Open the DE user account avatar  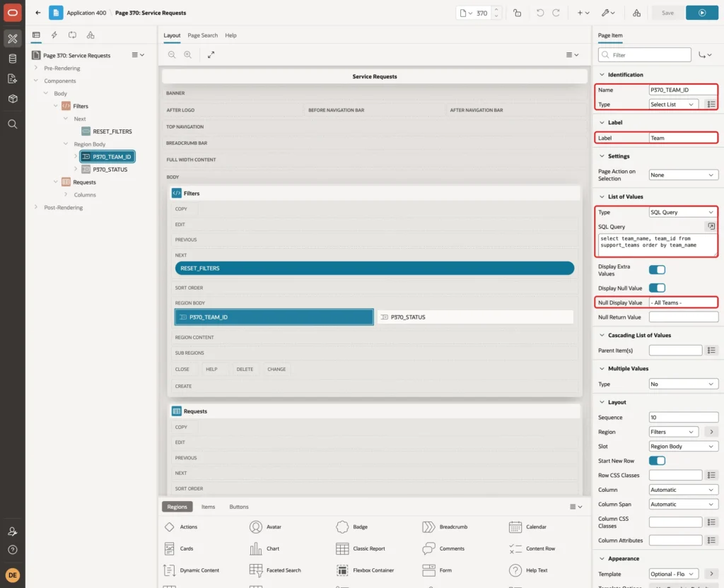coord(13,575)
